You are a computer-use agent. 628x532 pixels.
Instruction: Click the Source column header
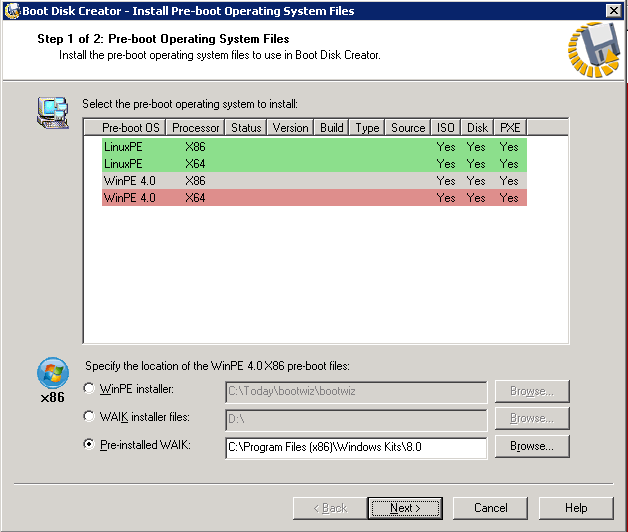pyautogui.click(x=408, y=128)
